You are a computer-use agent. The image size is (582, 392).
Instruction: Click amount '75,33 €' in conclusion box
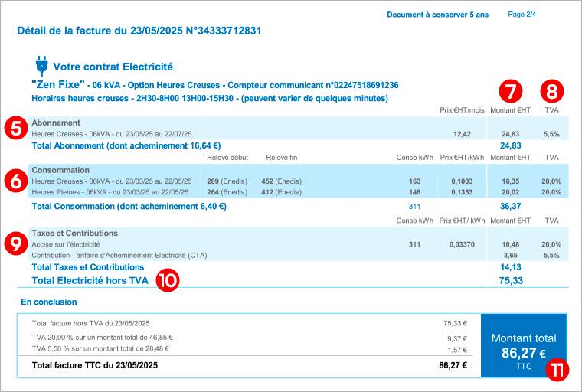455,323
